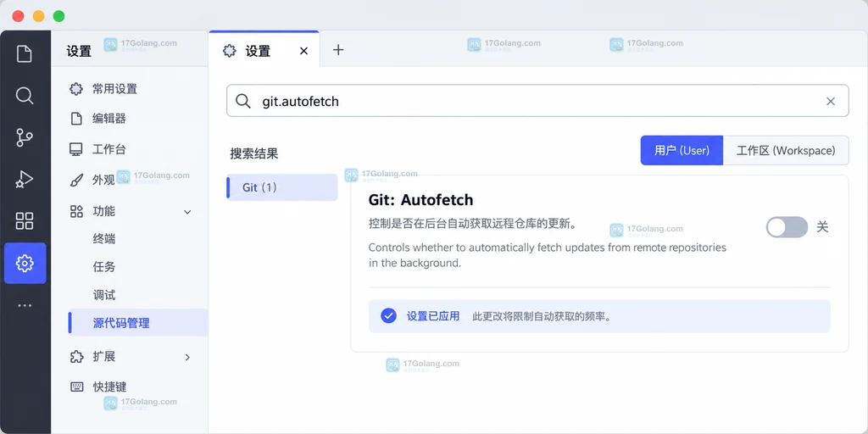
Task: Clear the git.autofetch search query
Action: [x=831, y=102]
